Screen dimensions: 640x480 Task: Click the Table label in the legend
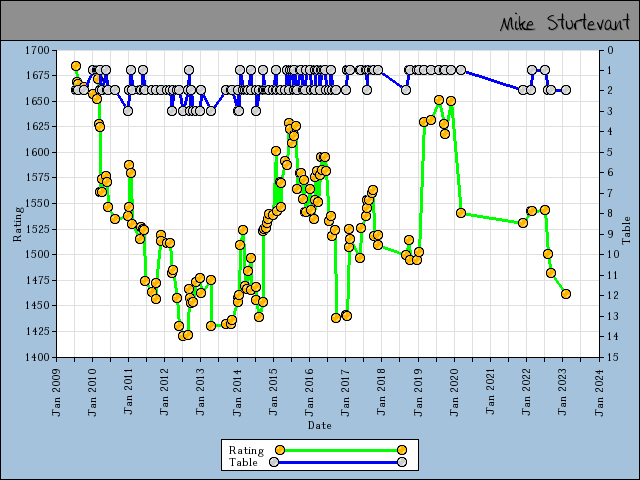pos(243,462)
